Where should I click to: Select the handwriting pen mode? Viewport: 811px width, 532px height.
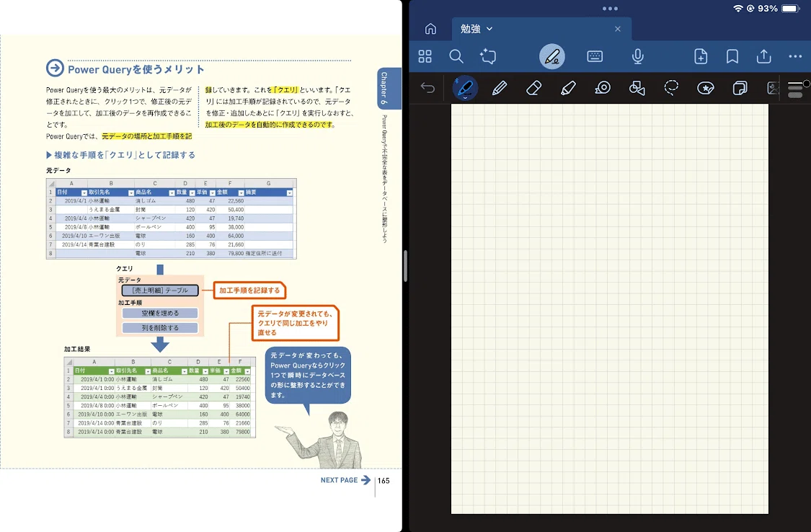(x=552, y=56)
